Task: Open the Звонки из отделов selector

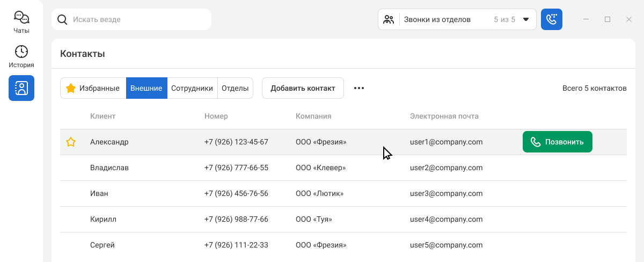Action: pos(457,19)
